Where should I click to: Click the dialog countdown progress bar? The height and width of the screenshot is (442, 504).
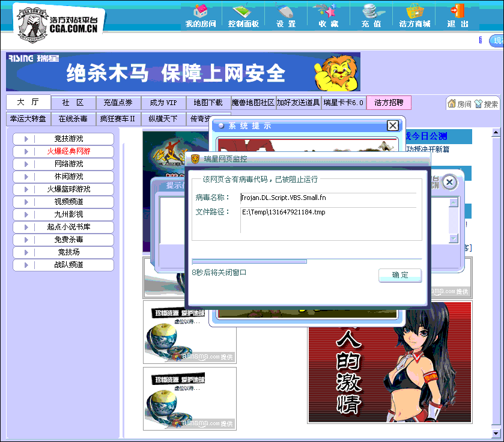click(306, 261)
